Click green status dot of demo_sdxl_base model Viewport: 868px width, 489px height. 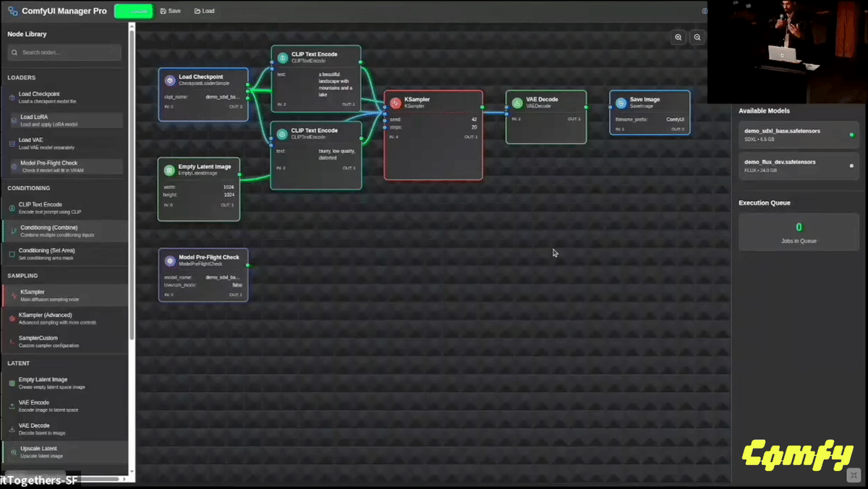pos(851,135)
